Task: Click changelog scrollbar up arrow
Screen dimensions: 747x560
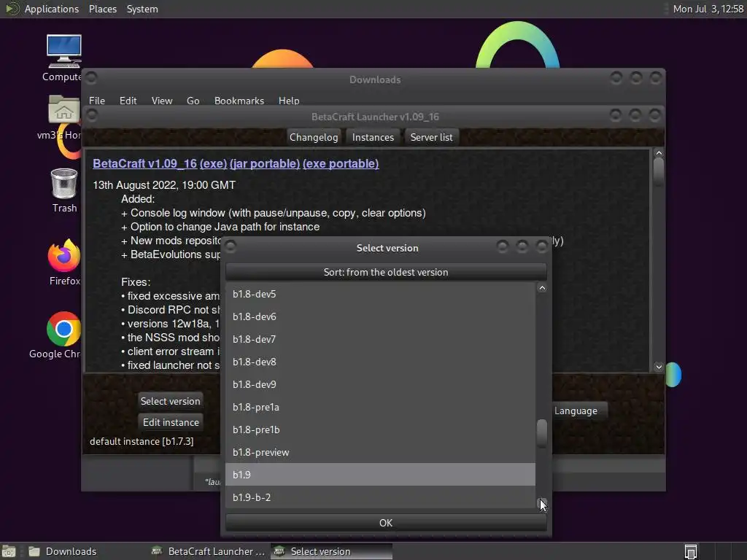Action: tap(659, 153)
